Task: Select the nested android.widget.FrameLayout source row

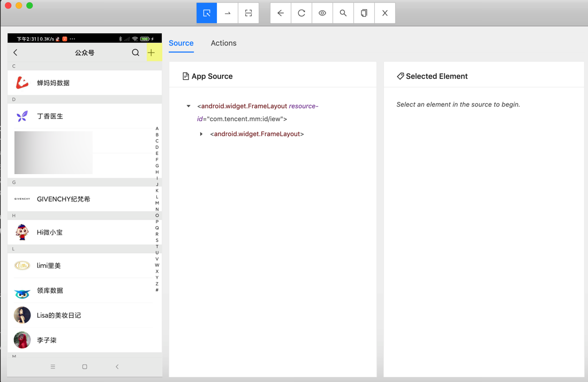Action: [257, 134]
